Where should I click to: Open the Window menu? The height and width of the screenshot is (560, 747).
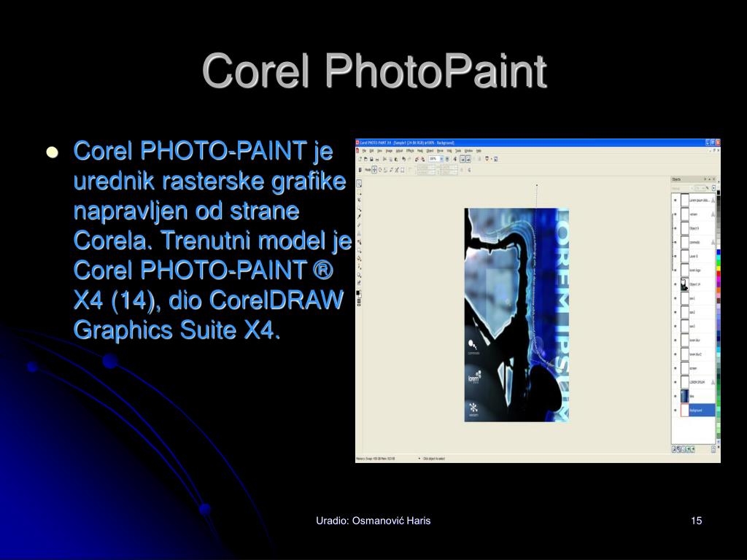click(468, 150)
